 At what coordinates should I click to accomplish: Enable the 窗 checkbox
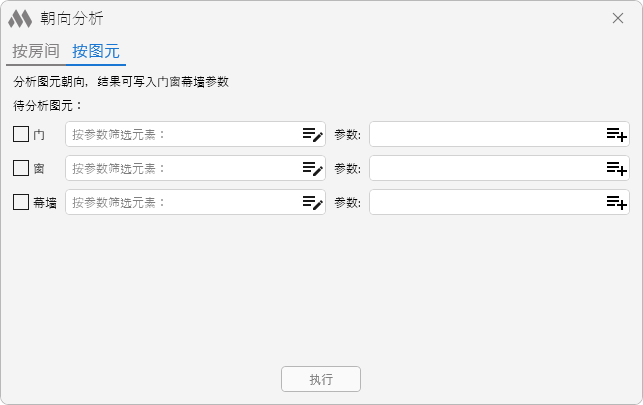point(21,168)
